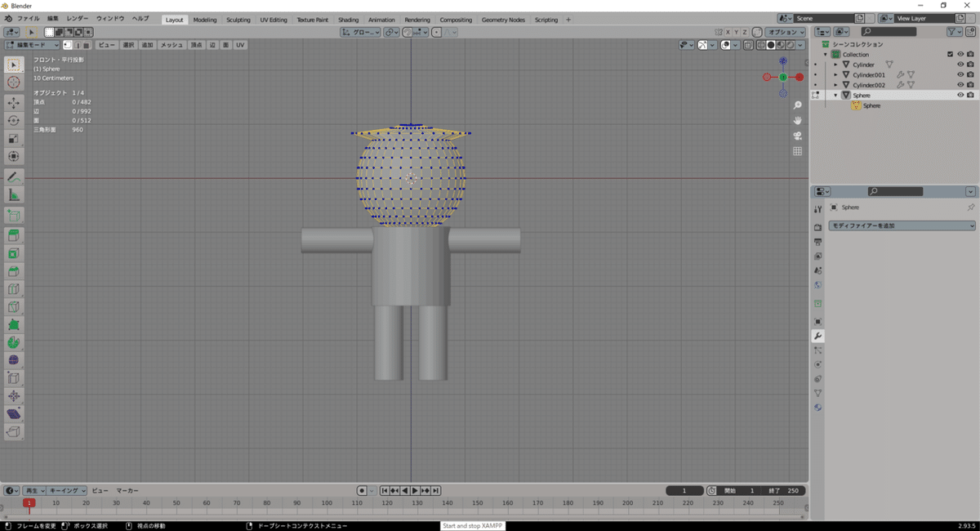The image size is (980, 531).
Task: Select the Inset Faces tool
Action: coord(14,253)
